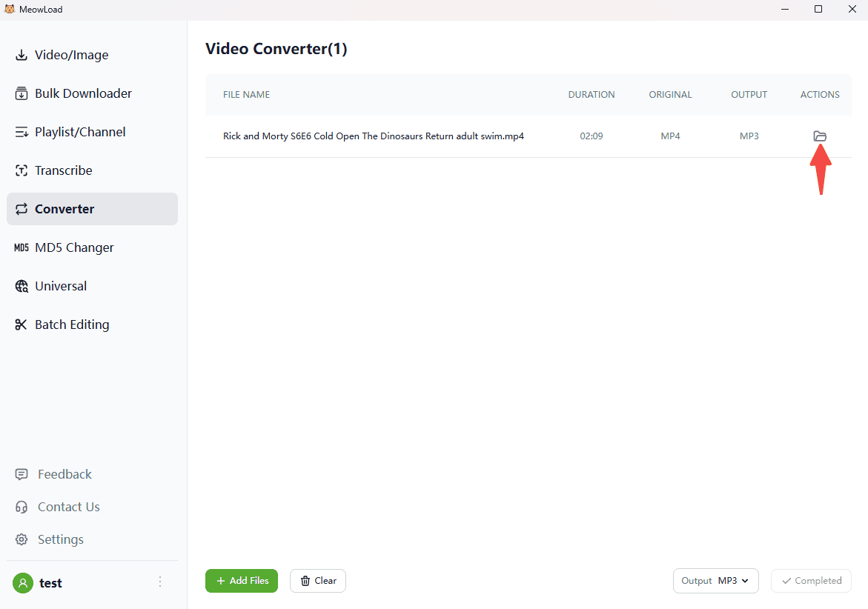Open Settings from the sidebar
868x609 pixels.
[x=60, y=539]
